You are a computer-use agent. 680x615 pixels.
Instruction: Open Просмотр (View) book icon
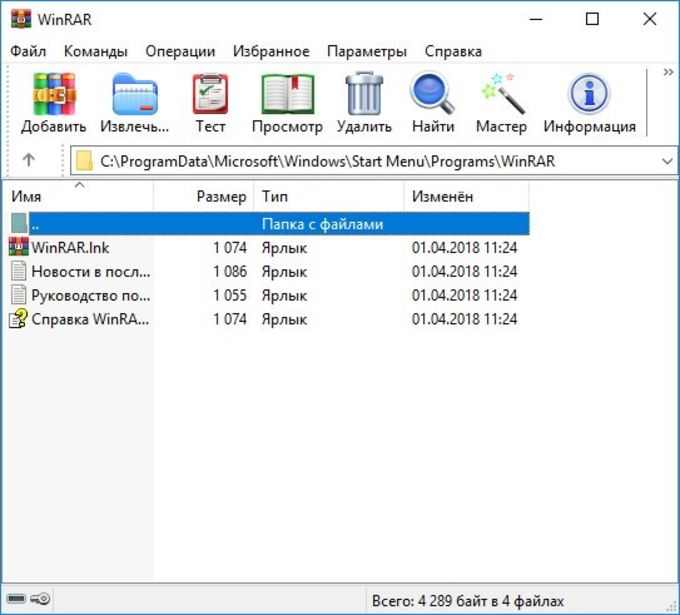(288, 94)
